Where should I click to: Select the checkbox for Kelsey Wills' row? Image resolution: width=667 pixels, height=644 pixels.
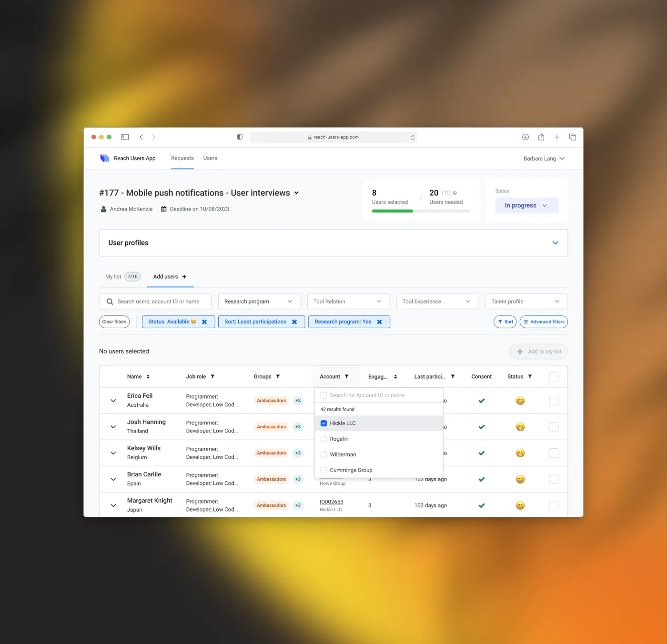554,453
